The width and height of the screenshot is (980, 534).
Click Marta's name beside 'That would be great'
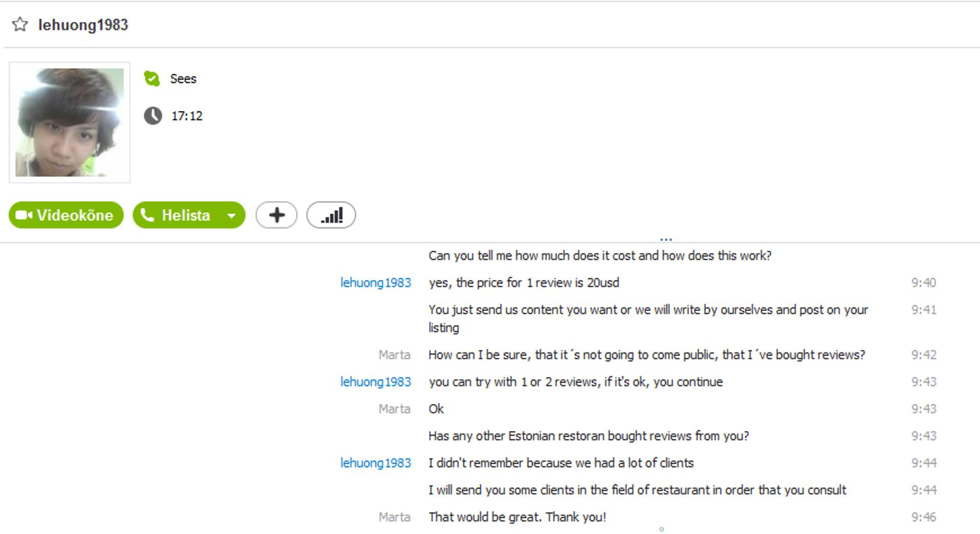pos(394,517)
